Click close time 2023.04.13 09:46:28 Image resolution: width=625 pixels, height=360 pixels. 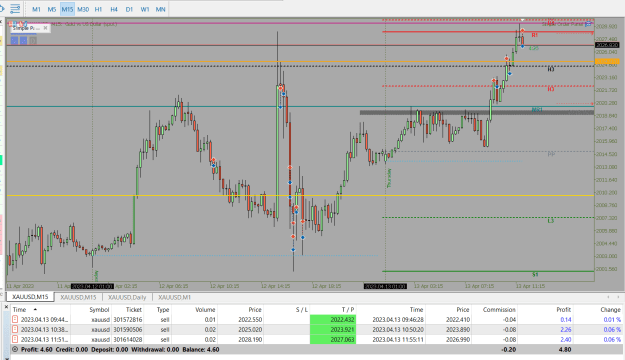tap(398, 320)
